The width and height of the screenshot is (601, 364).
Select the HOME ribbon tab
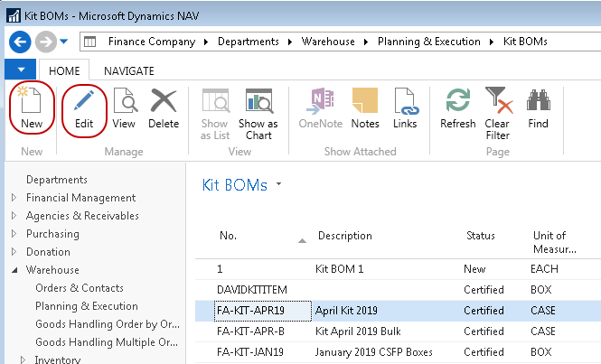point(65,70)
